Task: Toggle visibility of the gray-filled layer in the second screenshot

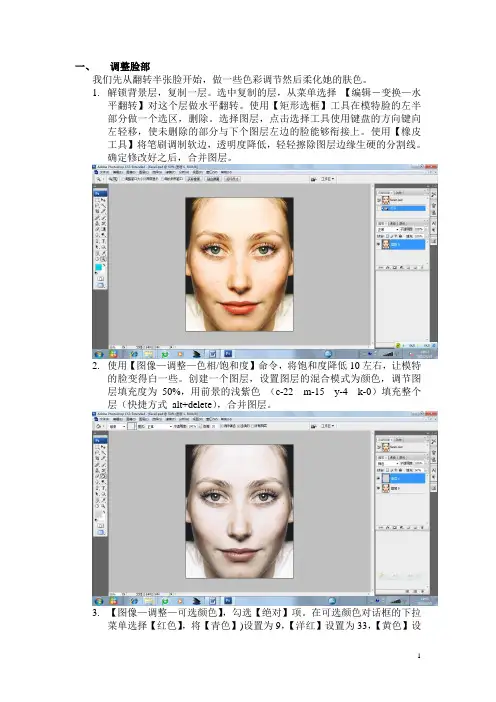Action: pyautogui.click(x=379, y=478)
